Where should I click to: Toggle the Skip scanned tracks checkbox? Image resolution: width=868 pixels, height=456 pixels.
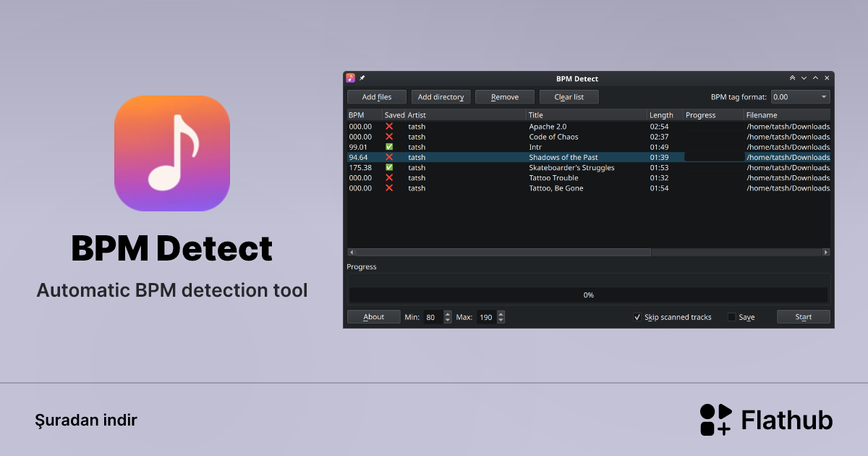[637, 317]
